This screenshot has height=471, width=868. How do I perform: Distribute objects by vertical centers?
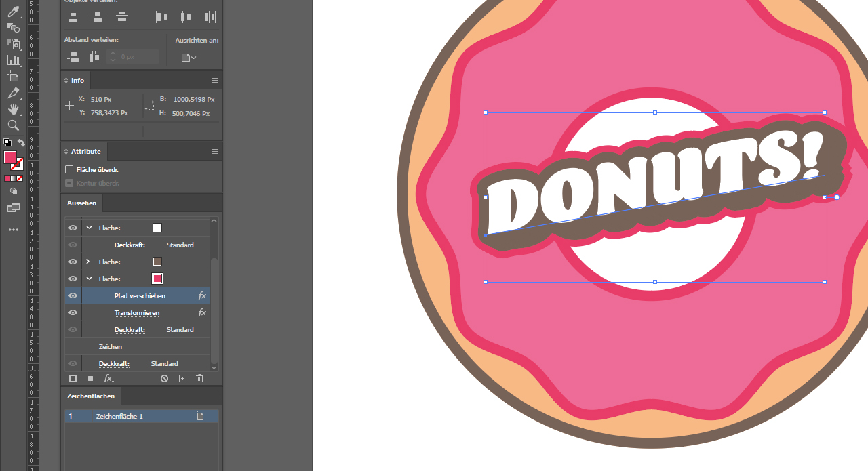97,17
